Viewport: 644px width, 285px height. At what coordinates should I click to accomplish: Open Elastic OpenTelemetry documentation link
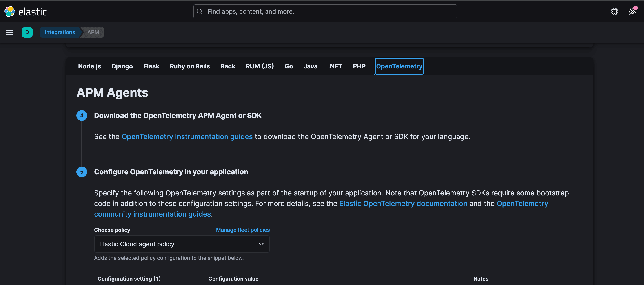[x=403, y=203]
